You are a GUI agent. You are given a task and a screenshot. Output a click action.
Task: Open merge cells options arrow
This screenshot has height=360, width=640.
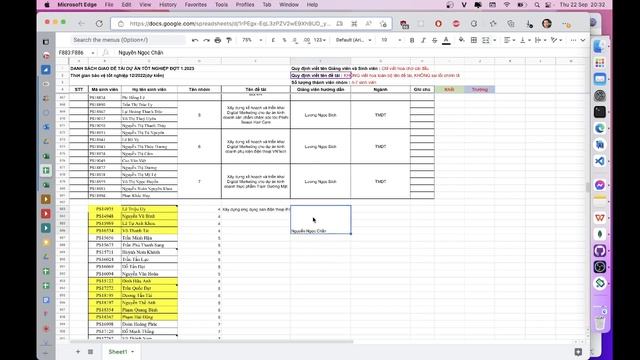click(495, 40)
